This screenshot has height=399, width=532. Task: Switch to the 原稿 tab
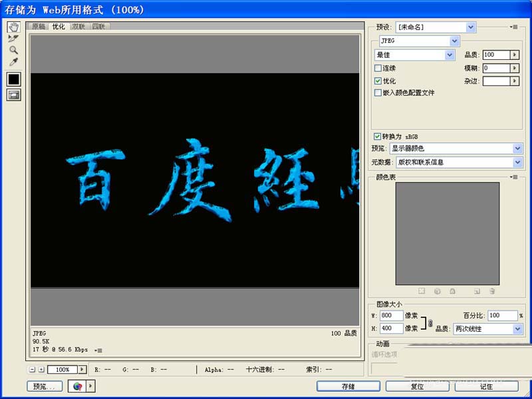(39, 27)
